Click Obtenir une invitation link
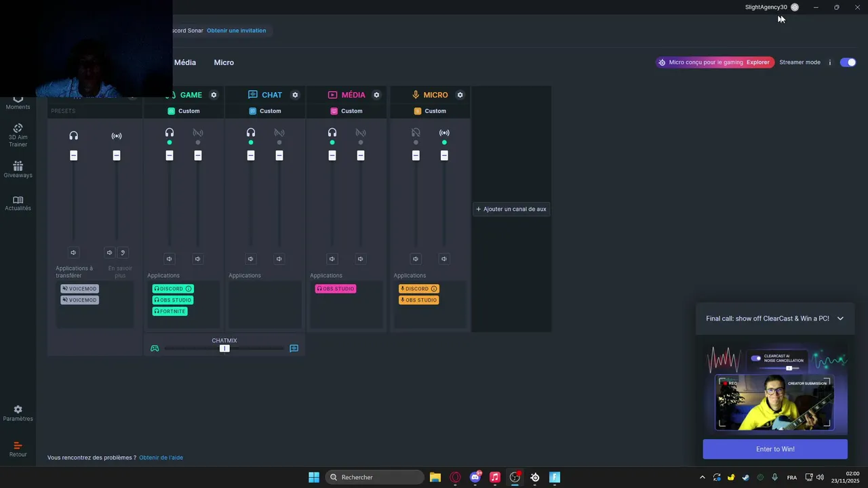 pos(237,30)
